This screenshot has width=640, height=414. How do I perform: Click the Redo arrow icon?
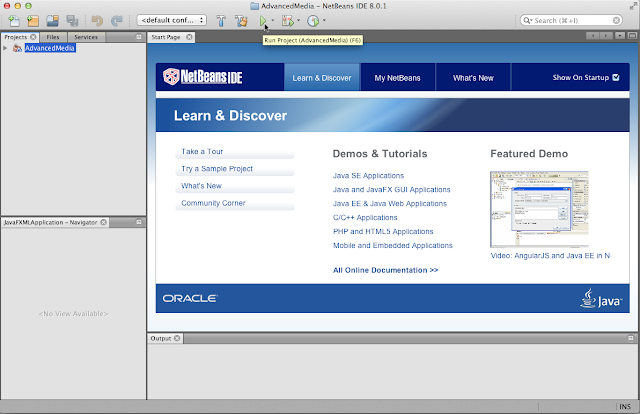(117, 20)
